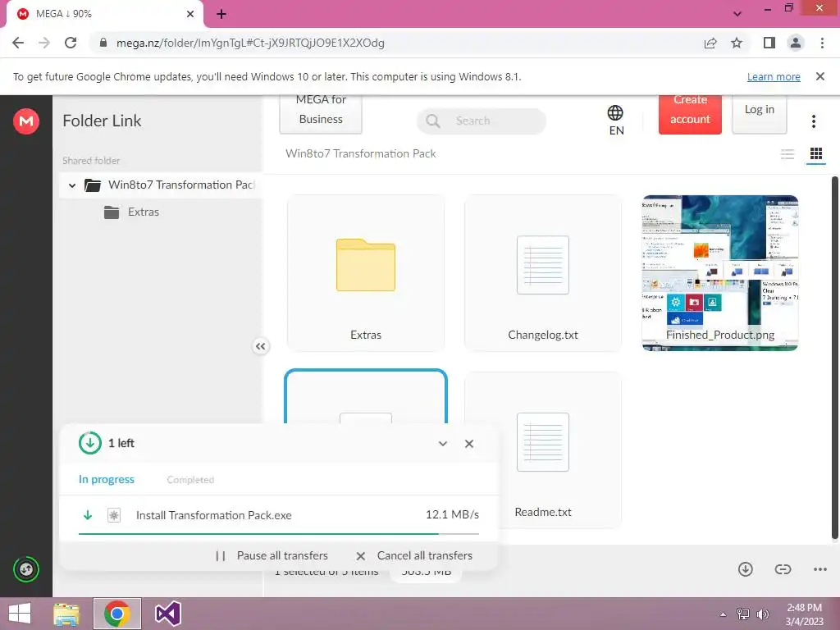Click the view site information lock icon

click(x=103, y=43)
